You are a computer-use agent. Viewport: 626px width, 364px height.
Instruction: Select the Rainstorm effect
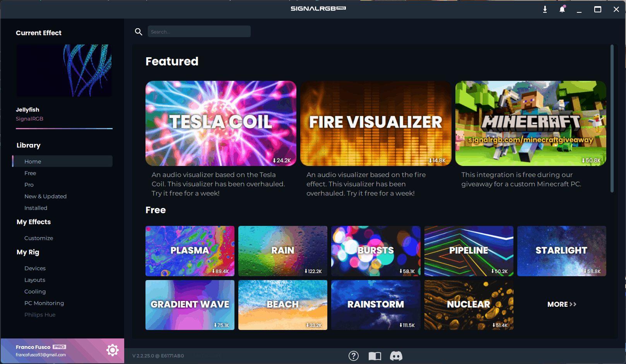pos(376,305)
